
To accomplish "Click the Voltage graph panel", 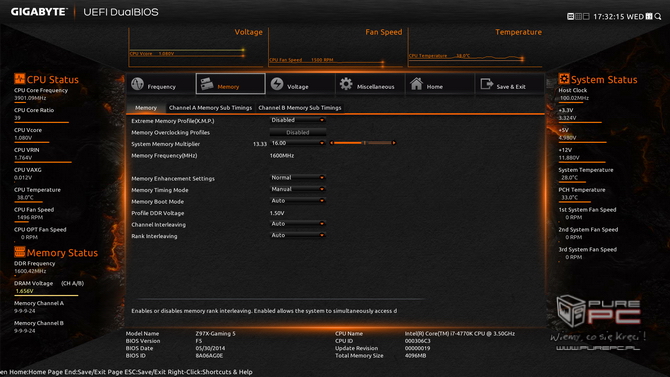I will [196, 47].
